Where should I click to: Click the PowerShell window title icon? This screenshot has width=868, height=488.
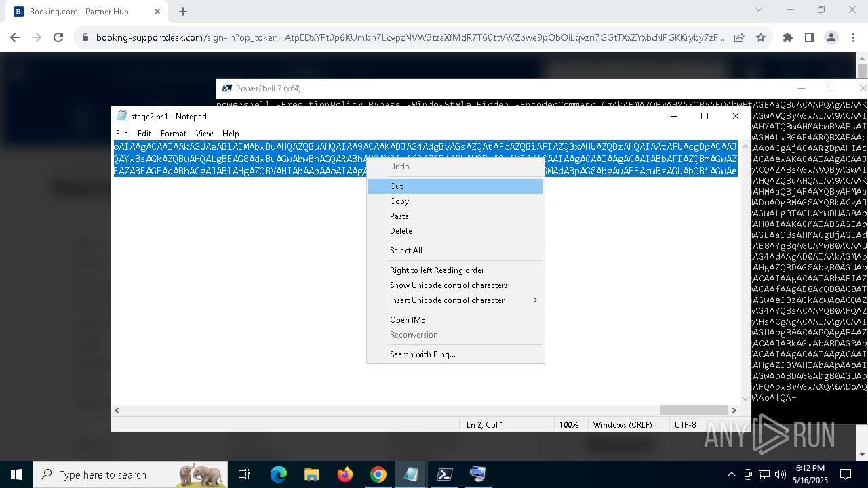pyautogui.click(x=226, y=89)
